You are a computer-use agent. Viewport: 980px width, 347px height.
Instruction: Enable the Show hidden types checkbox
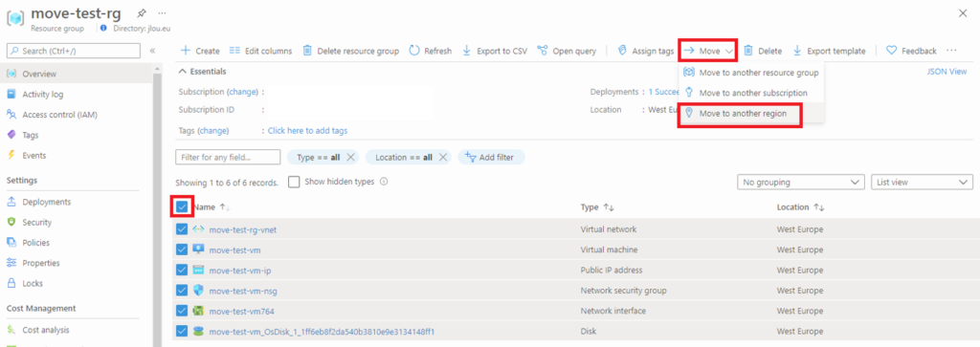(293, 183)
